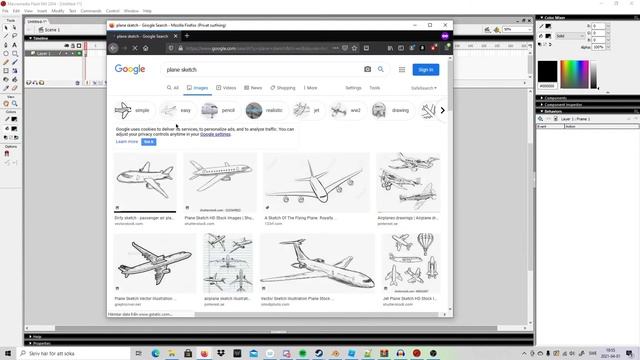The height and width of the screenshot is (360, 640).
Task: Click Insert Layer icon below timeline layers
Action: point(29,83)
